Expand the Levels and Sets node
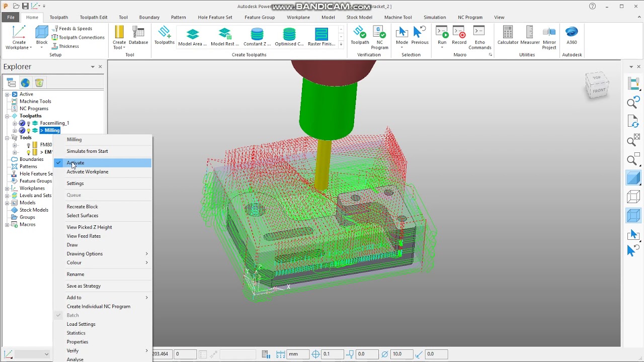 8,196
